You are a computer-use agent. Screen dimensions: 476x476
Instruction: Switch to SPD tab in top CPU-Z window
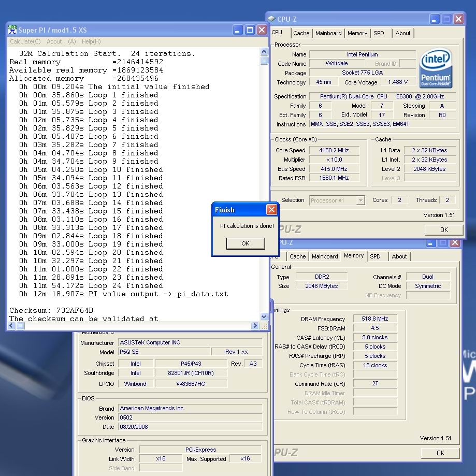pyautogui.click(x=379, y=33)
